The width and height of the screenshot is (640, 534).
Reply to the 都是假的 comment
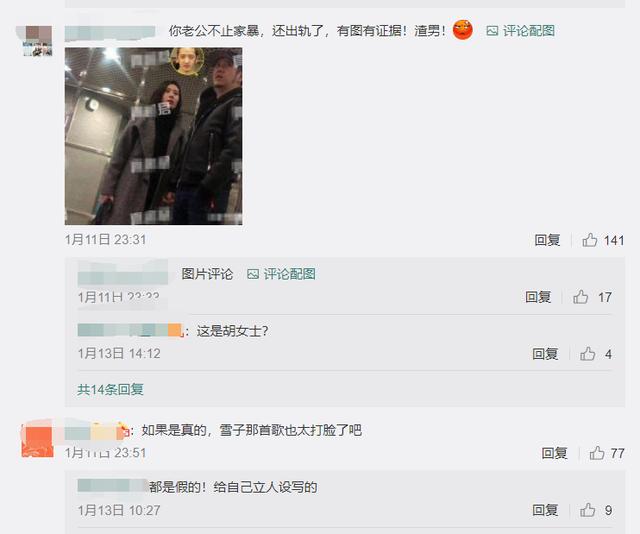pyautogui.click(x=545, y=510)
